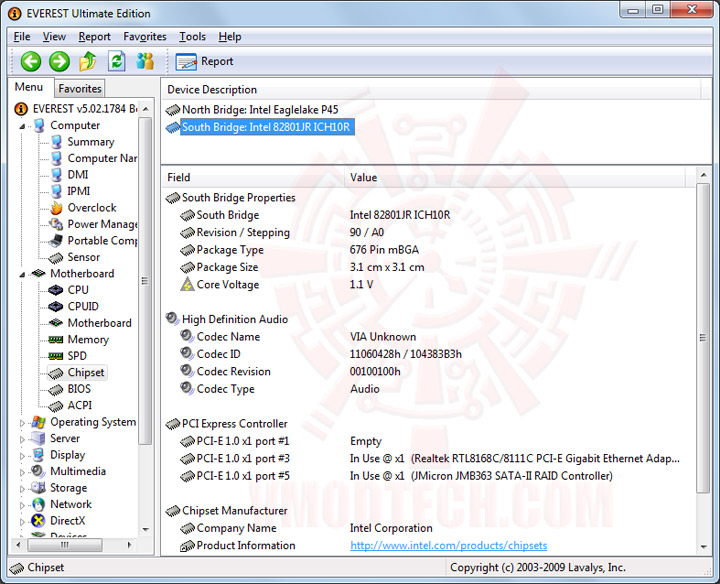Open the IPMI entry
The image size is (720, 584).
79,191
